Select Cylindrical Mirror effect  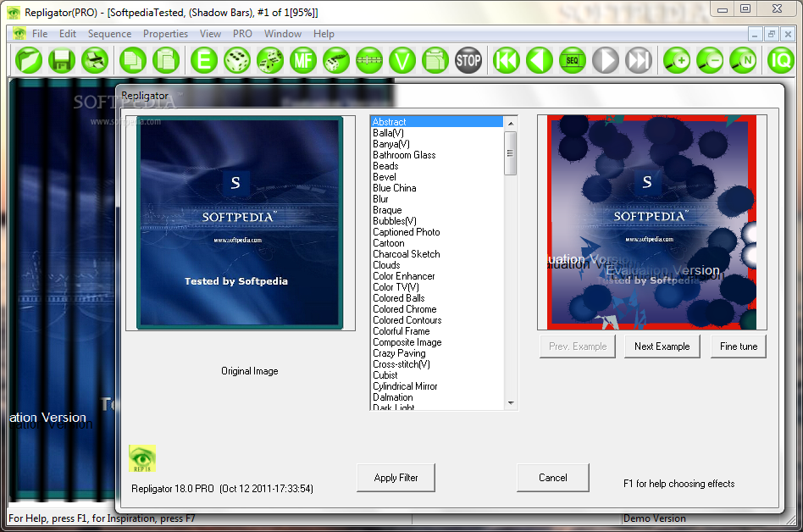click(436, 386)
